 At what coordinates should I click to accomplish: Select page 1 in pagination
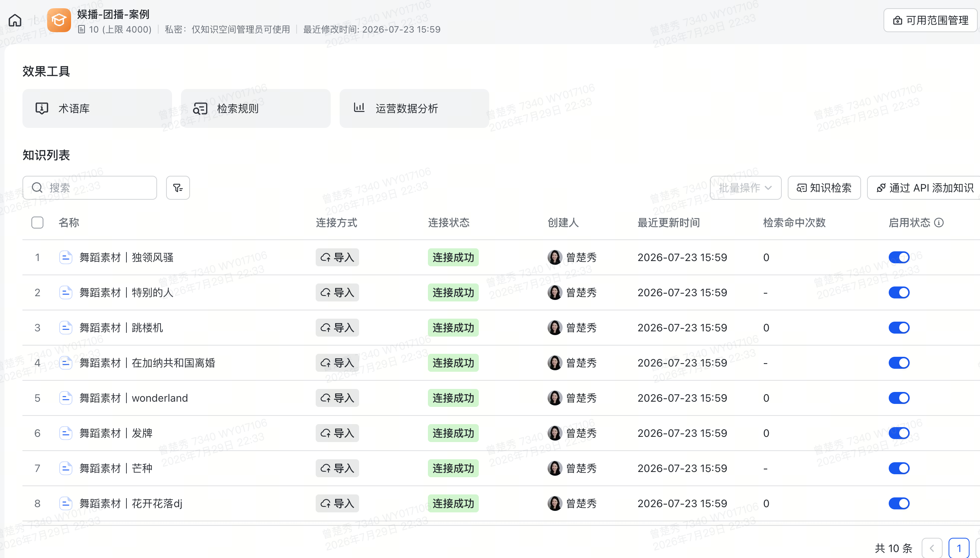(959, 548)
